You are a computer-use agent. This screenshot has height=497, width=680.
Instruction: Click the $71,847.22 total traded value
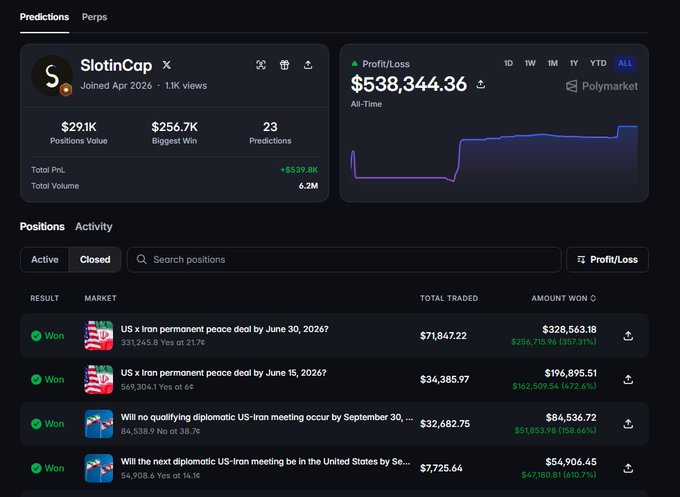[x=443, y=336]
